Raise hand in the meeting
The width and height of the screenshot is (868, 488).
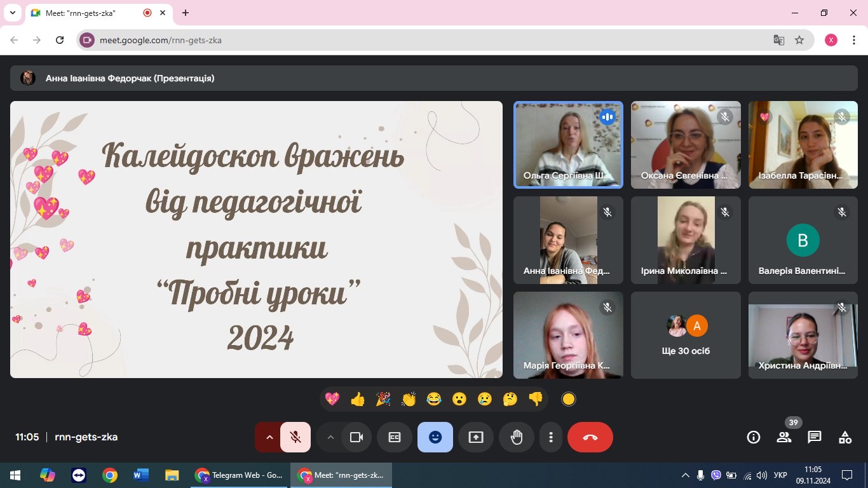coord(517,437)
